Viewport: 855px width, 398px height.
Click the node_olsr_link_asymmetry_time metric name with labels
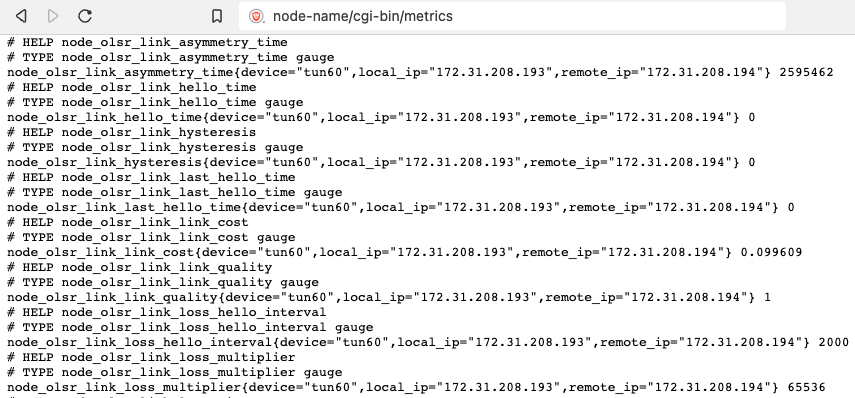pyautogui.click(x=389, y=72)
